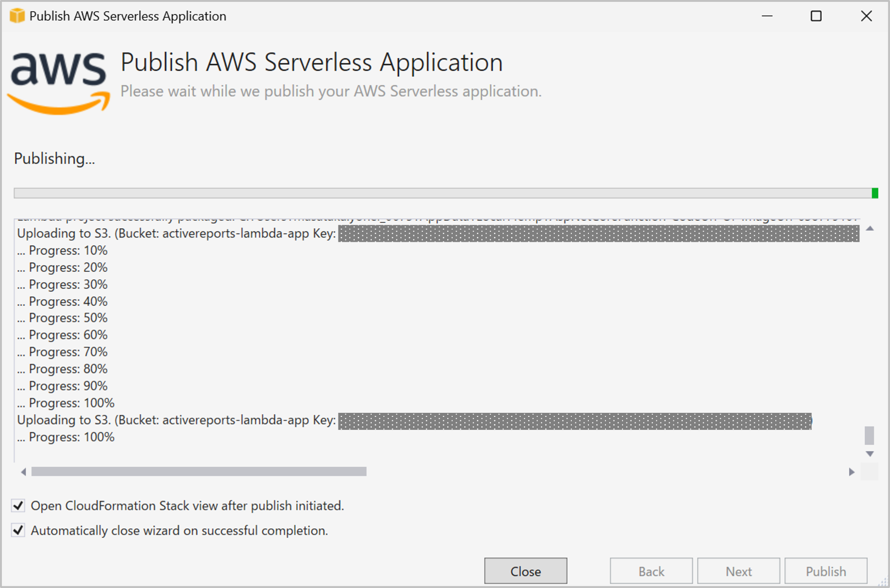Click the large 'Publish AWS Serverless Application' heading
This screenshot has height=588, width=890.
coord(311,62)
